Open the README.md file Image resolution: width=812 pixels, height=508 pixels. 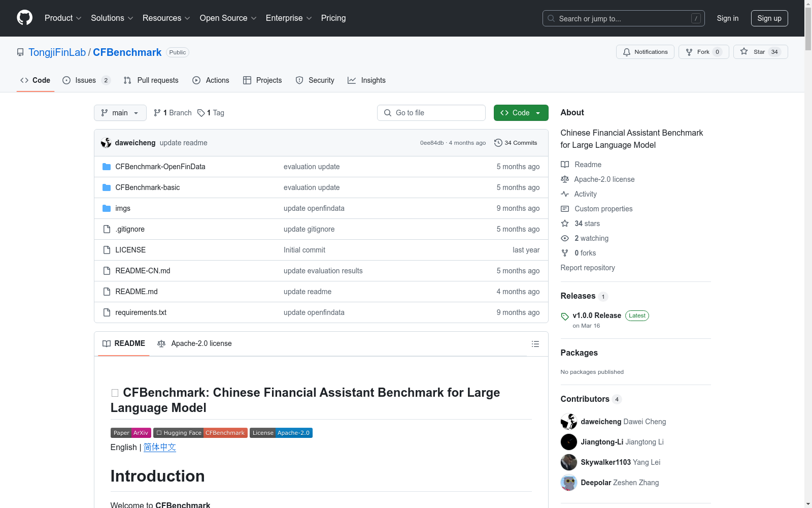pyautogui.click(x=137, y=292)
